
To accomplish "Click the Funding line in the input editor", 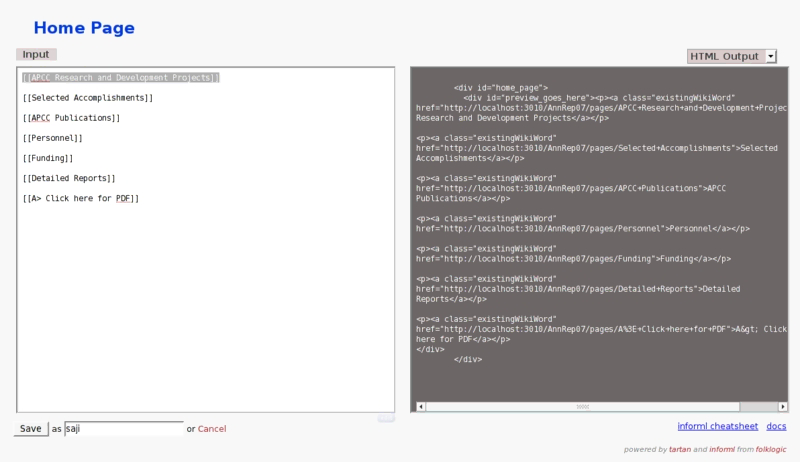I will point(48,158).
